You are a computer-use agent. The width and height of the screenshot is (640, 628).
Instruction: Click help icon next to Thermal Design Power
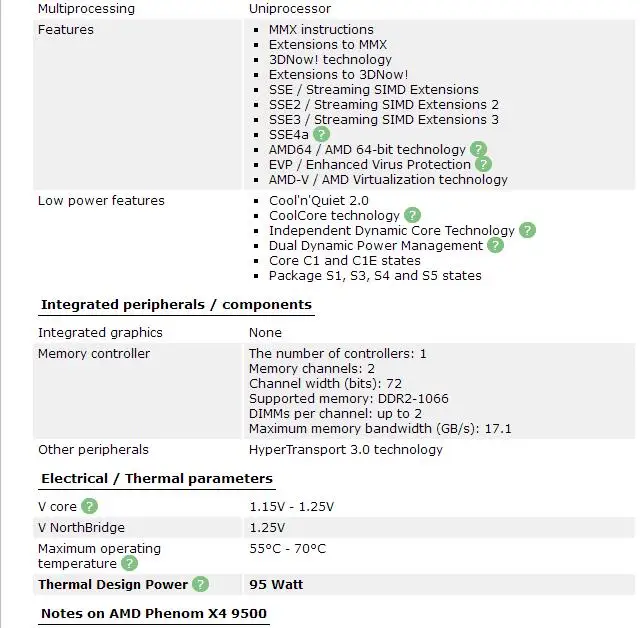tap(200, 584)
